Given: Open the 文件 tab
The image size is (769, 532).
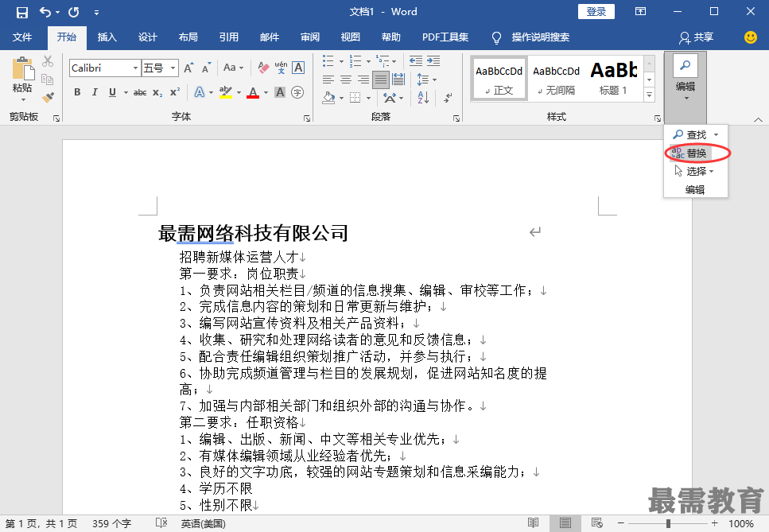Looking at the screenshot, I should [22, 37].
